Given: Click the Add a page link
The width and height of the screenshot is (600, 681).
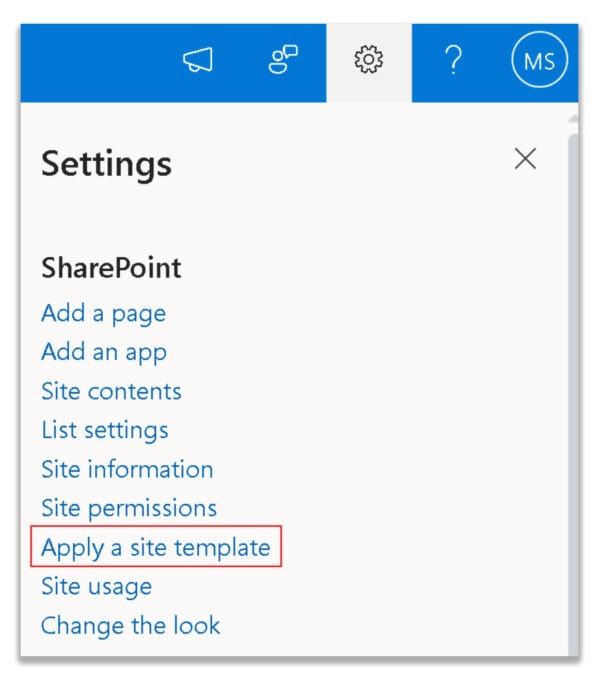Looking at the screenshot, I should pyautogui.click(x=103, y=314).
